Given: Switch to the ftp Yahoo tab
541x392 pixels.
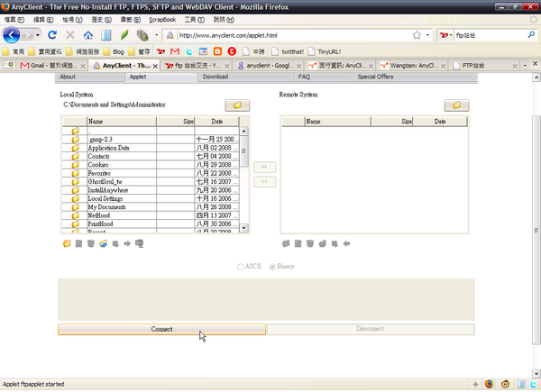Looking at the screenshot, I should [x=196, y=66].
